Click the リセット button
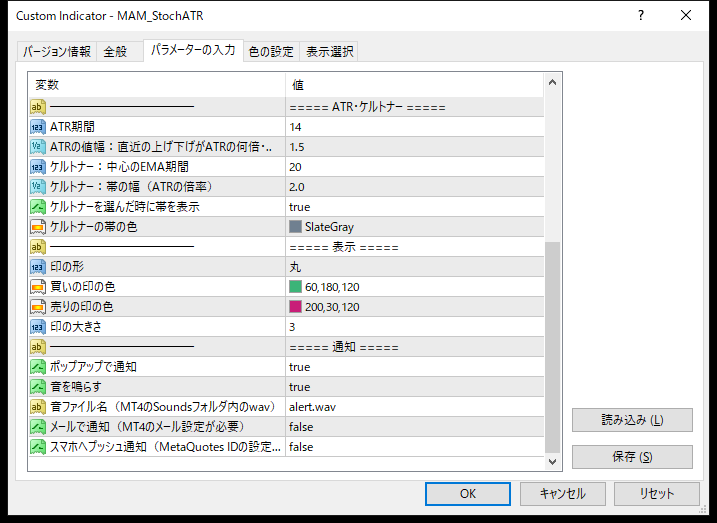 click(657, 494)
